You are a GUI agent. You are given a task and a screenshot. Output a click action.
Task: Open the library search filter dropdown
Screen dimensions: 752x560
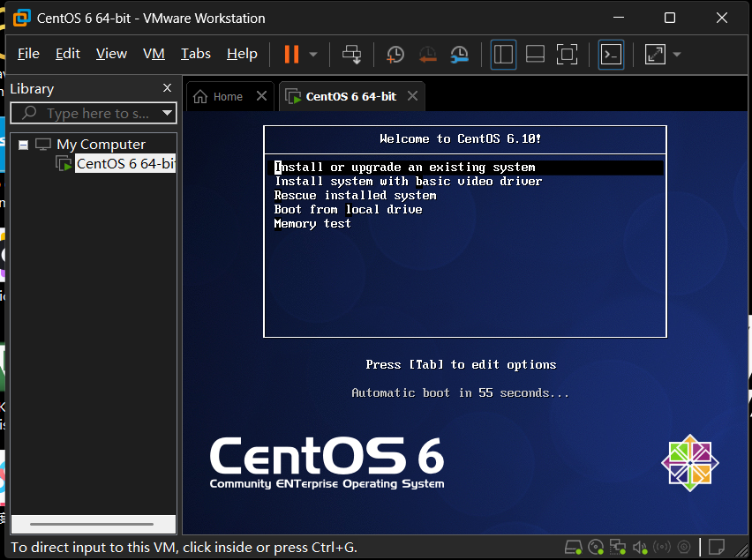[x=167, y=114]
